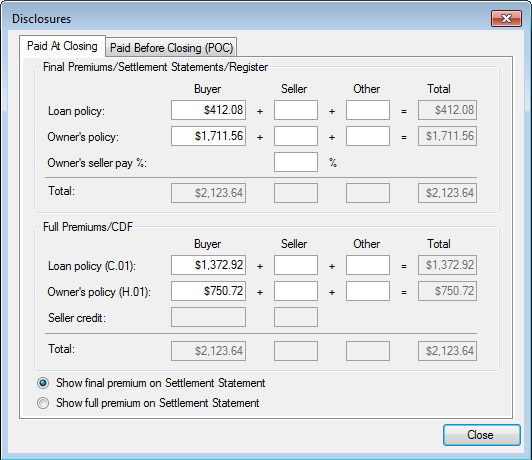
Task: Click the Owner's policy Other field in Final Premiums
Action: point(368,136)
